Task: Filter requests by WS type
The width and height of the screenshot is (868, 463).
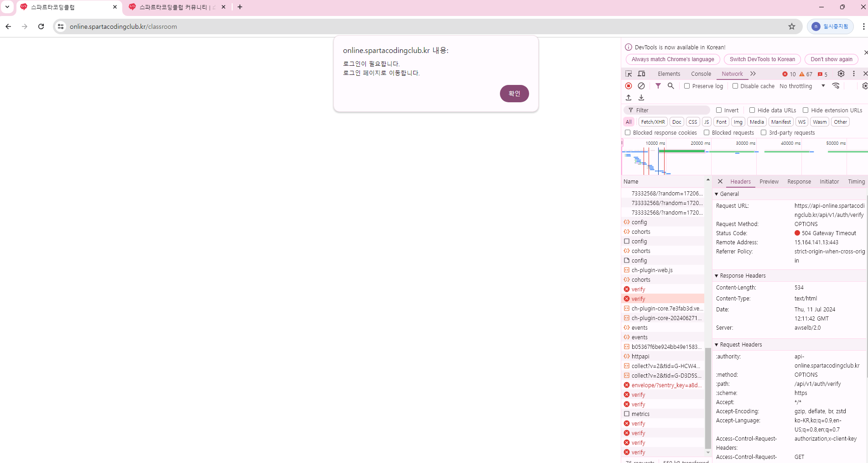Action: pyautogui.click(x=802, y=122)
